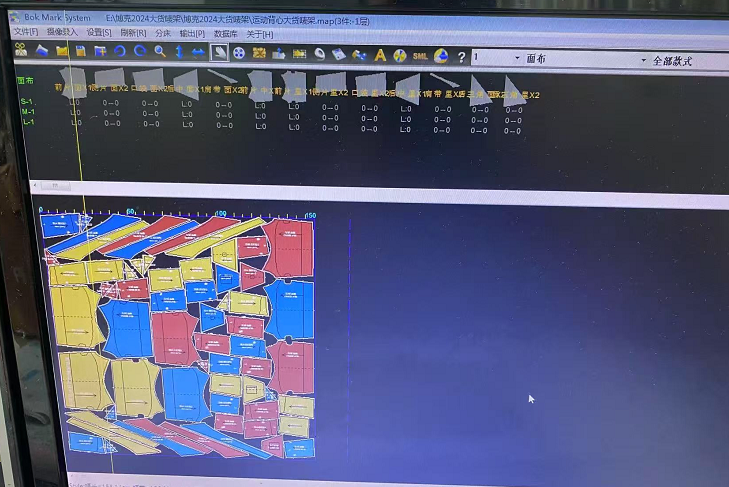Open the 文件[F] menu

25,33
